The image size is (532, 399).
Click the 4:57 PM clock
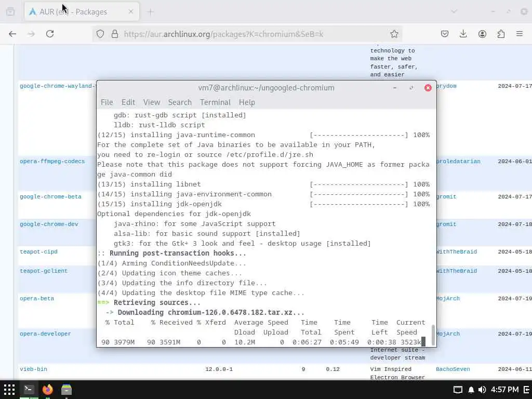click(504, 390)
